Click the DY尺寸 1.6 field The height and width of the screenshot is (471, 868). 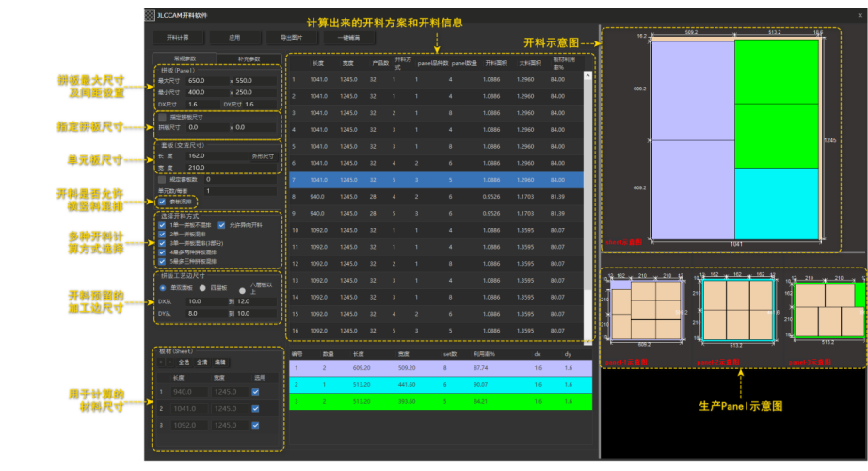tap(260, 105)
